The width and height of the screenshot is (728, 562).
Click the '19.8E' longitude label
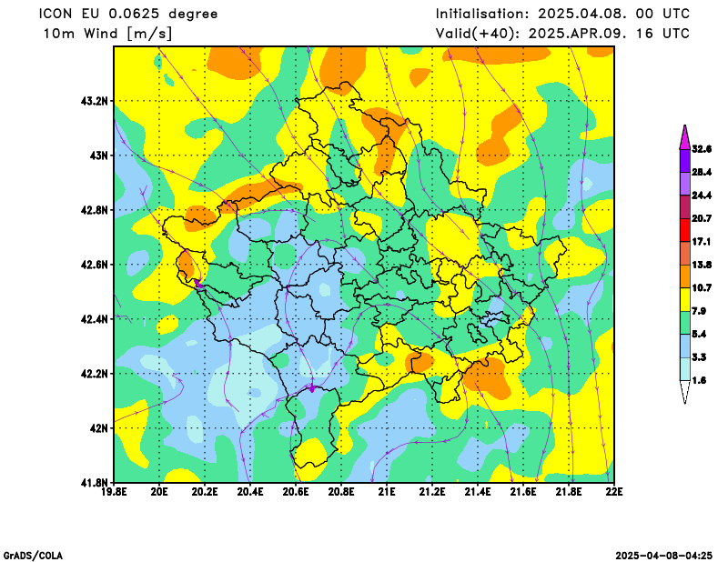pos(114,492)
